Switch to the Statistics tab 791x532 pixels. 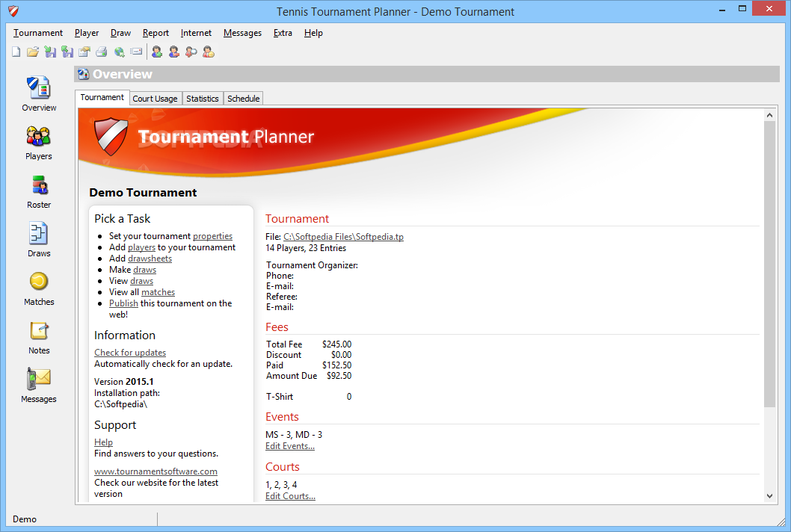pyautogui.click(x=203, y=99)
